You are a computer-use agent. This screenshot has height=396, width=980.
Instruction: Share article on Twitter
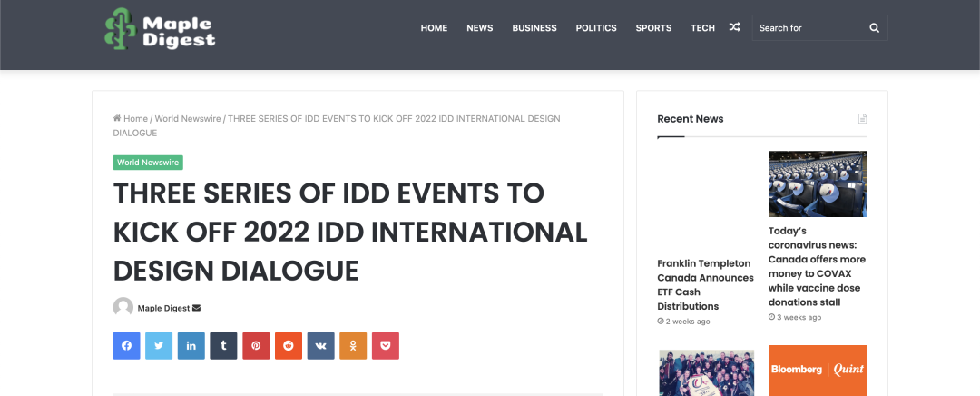coord(159,346)
